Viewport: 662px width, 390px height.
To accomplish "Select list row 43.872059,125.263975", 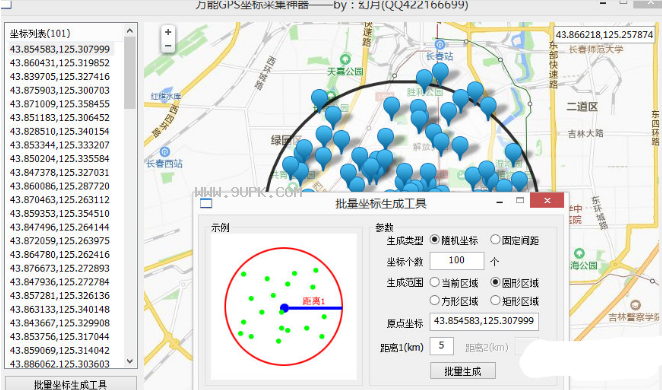I will (x=60, y=241).
